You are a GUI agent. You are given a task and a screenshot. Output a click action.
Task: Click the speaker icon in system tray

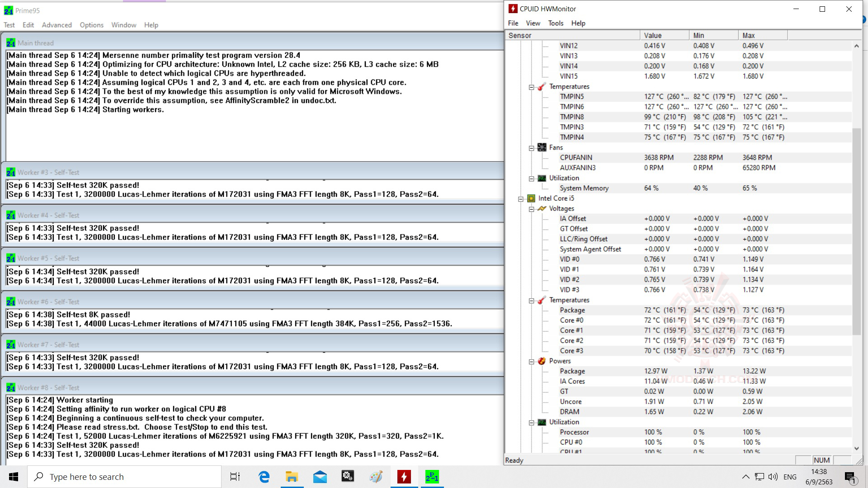[x=773, y=477]
